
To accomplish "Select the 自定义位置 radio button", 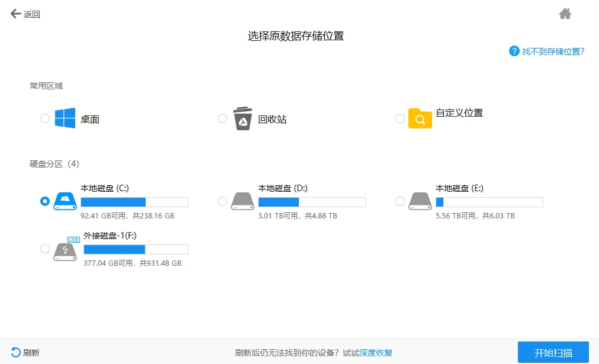I will pyautogui.click(x=400, y=118).
